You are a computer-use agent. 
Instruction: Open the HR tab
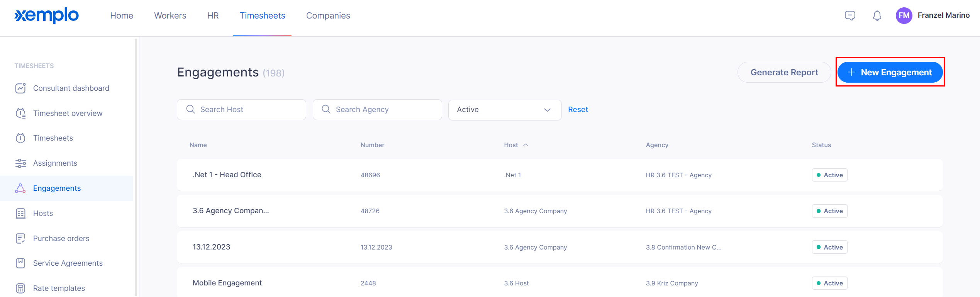click(213, 15)
